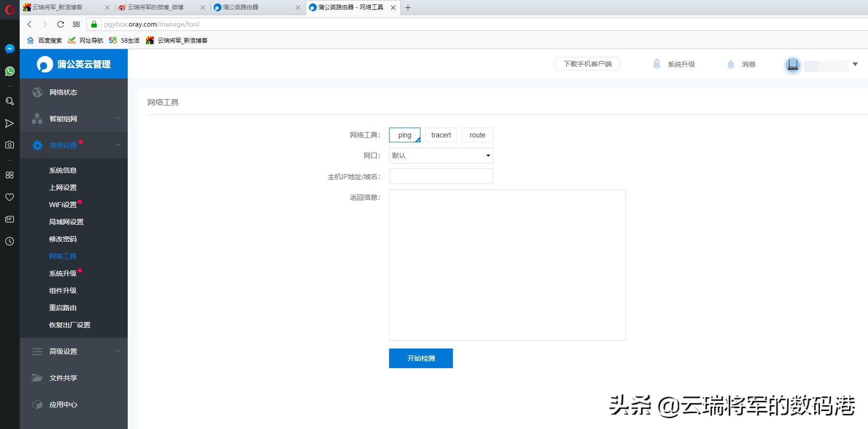Open sidebar search icon
Screen dimensions: 868x429
point(9,101)
